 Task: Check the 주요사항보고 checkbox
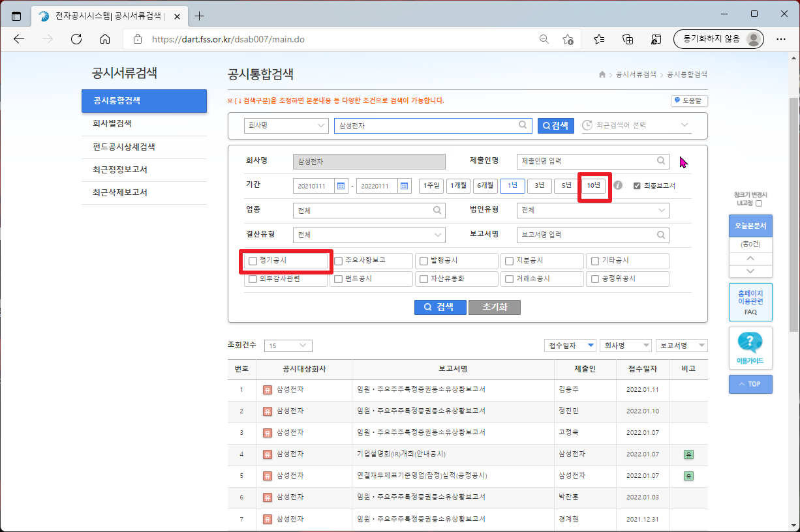click(x=338, y=261)
